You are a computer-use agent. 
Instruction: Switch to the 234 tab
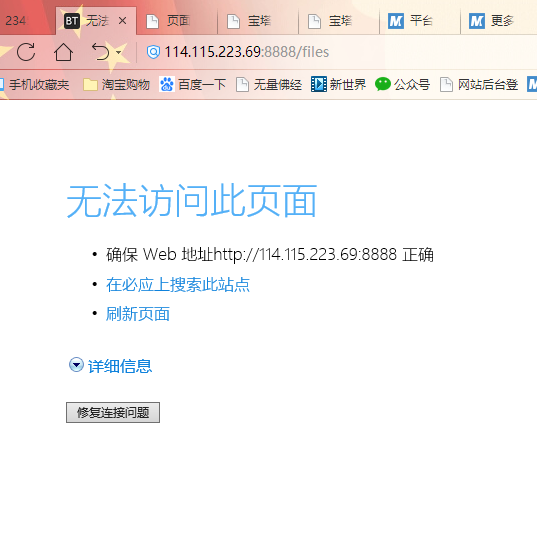coord(27,21)
